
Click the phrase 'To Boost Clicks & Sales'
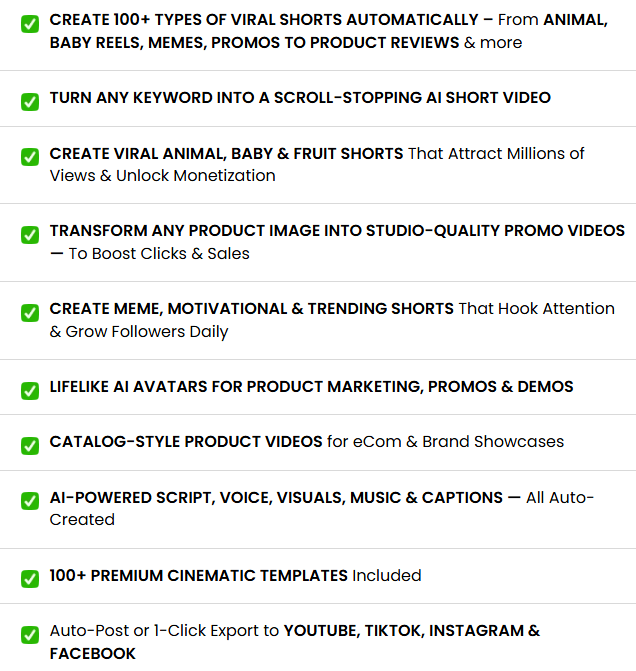(x=159, y=254)
